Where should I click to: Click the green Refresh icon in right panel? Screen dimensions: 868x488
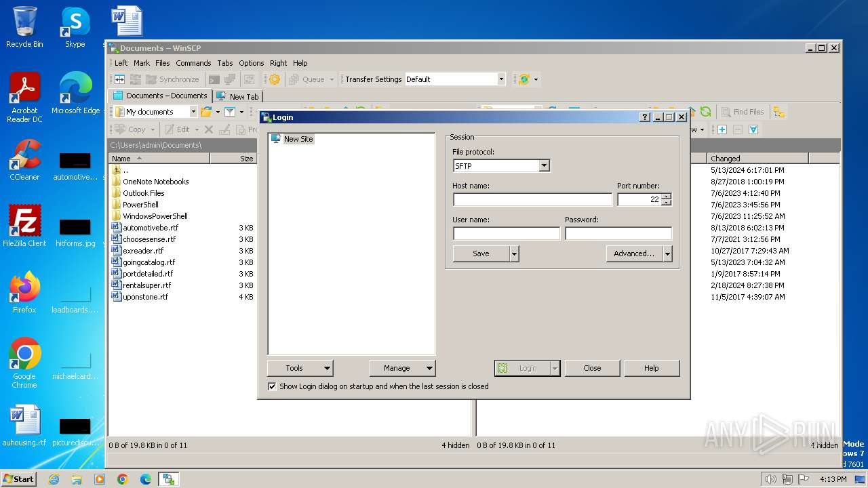point(705,112)
